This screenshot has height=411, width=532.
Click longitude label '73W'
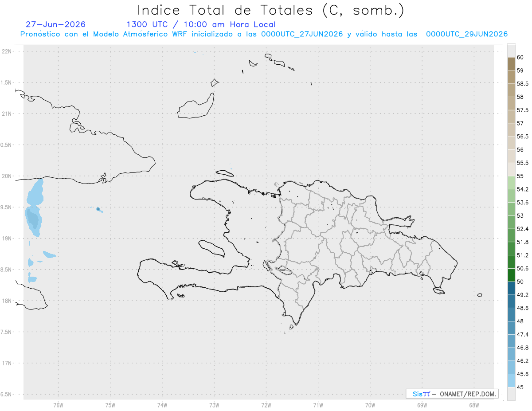coord(214,405)
